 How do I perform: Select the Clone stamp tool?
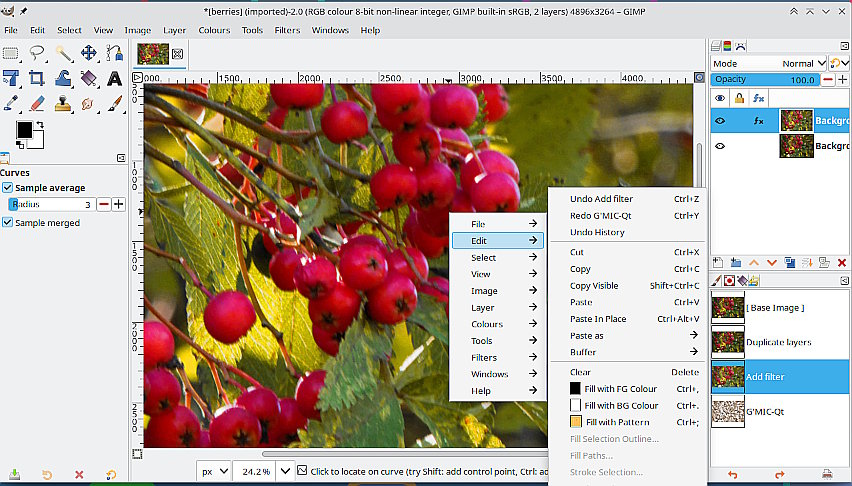[63, 103]
